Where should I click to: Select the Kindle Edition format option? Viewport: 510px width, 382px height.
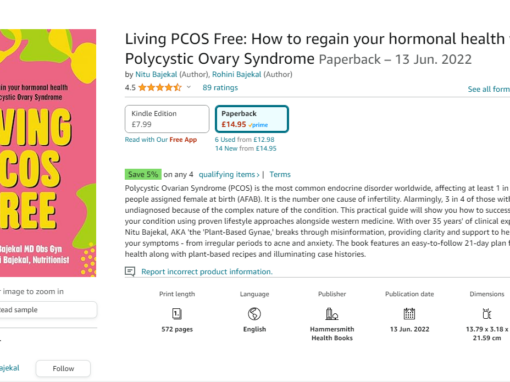[x=167, y=119]
